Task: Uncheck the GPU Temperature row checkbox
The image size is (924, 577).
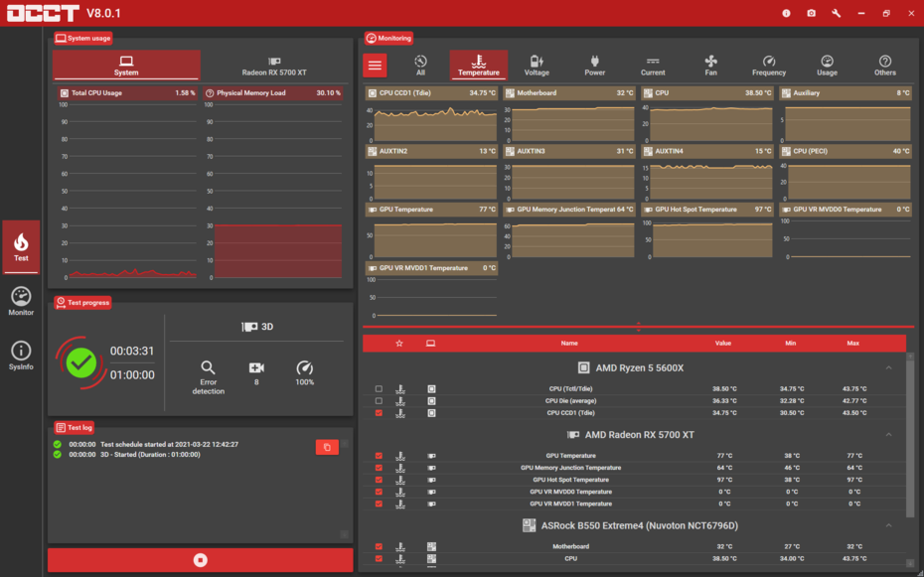Action: pyautogui.click(x=379, y=456)
